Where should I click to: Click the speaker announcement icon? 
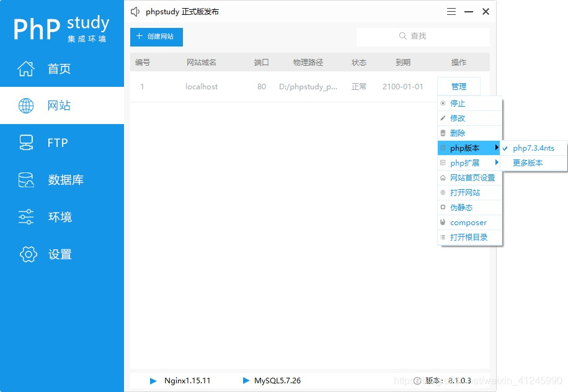coord(136,12)
